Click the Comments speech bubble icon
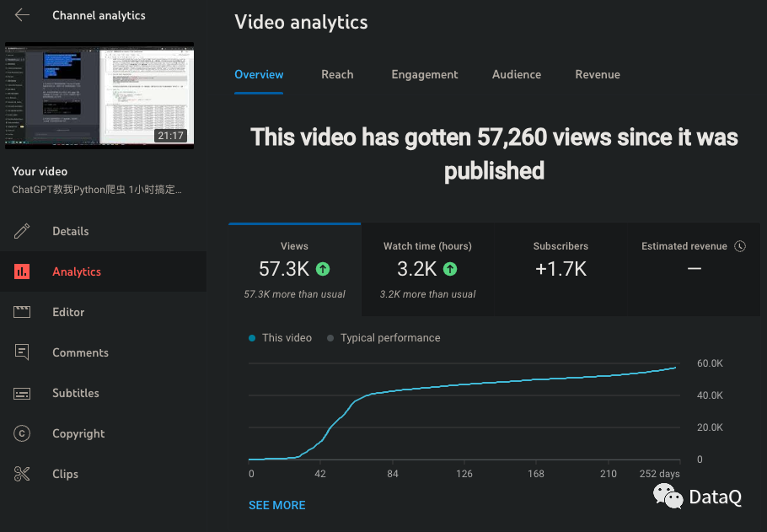The image size is (767, 532). pyautogui.click(x=22, y=352)
